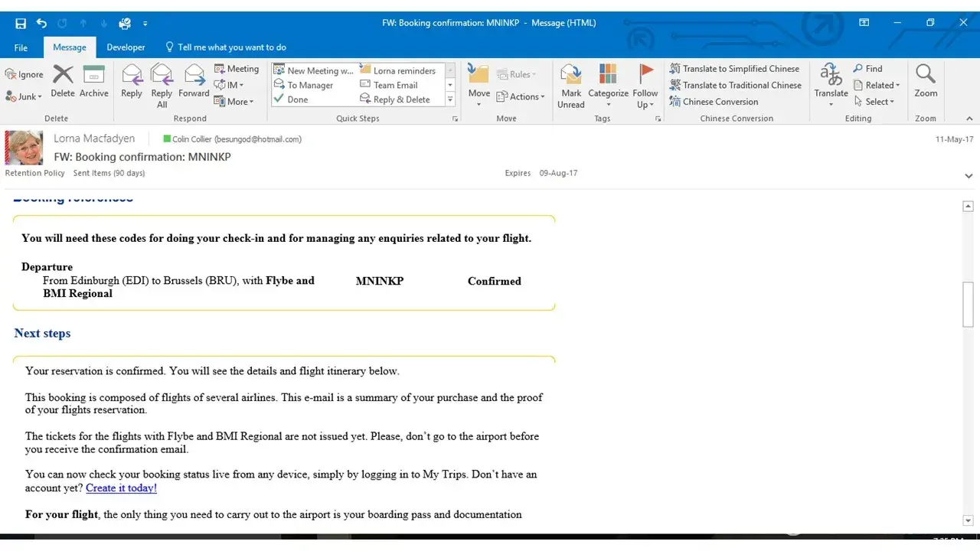The width and height of the screenshot is (980, 551).
Task: Open the Junk dropdown menu
Action: 24,97
